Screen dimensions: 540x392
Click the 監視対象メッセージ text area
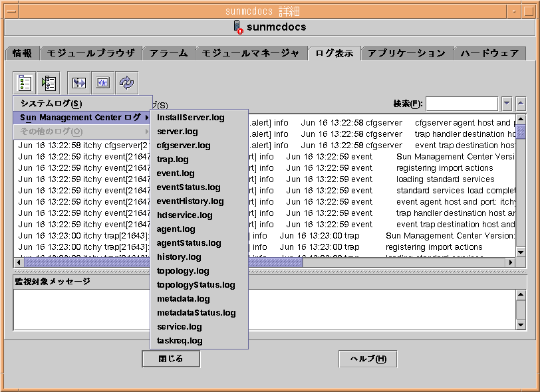click(x=265, y=310)
